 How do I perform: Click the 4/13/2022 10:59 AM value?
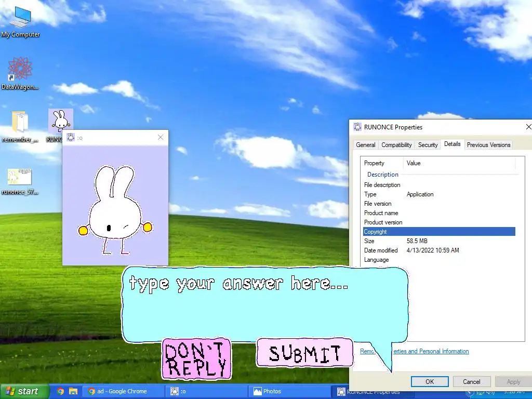[433, 250]
